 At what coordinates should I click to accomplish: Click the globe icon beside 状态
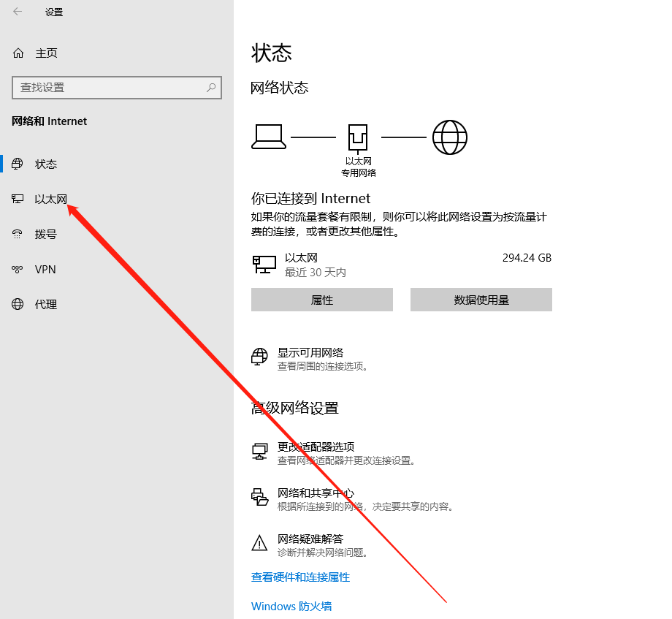[x=18, y=164]
